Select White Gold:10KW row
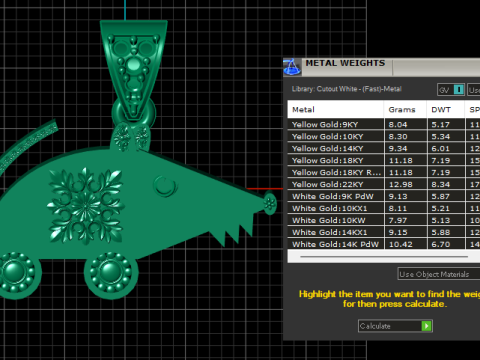Image resolution: width=480 pixels, height=360 pixels. (384, 220)
